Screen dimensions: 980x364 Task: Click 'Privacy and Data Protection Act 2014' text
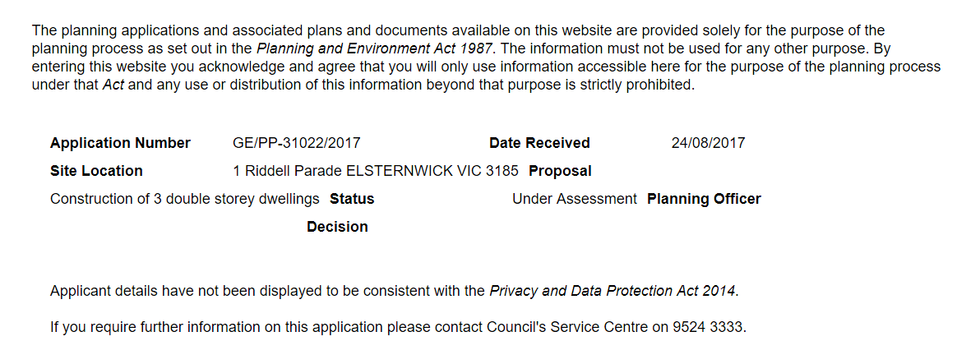(613, 291)
